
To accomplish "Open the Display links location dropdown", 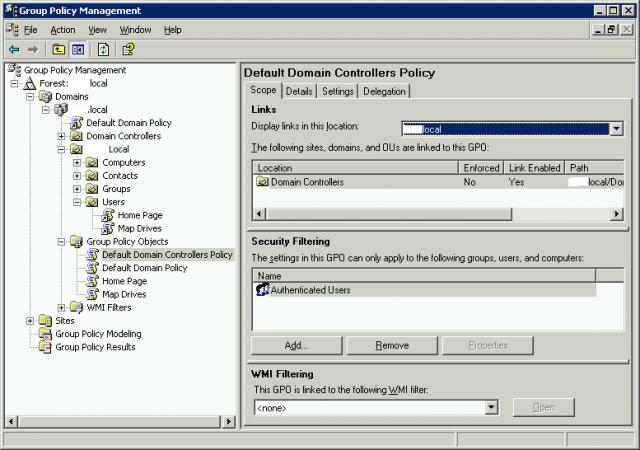I will [616, 129].
